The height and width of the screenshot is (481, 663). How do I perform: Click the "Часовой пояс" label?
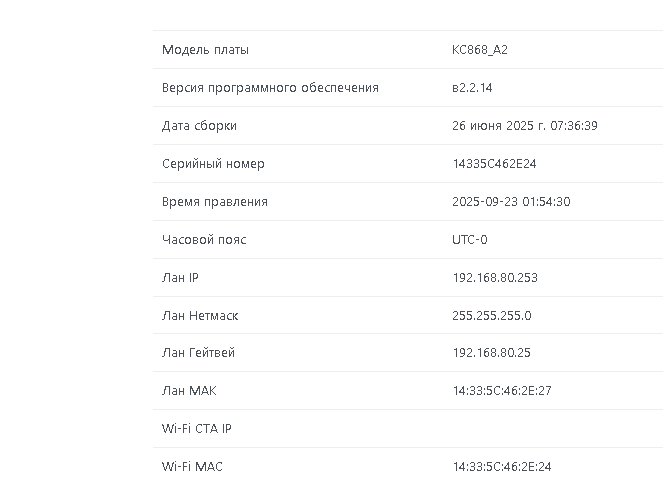[204, 240]
